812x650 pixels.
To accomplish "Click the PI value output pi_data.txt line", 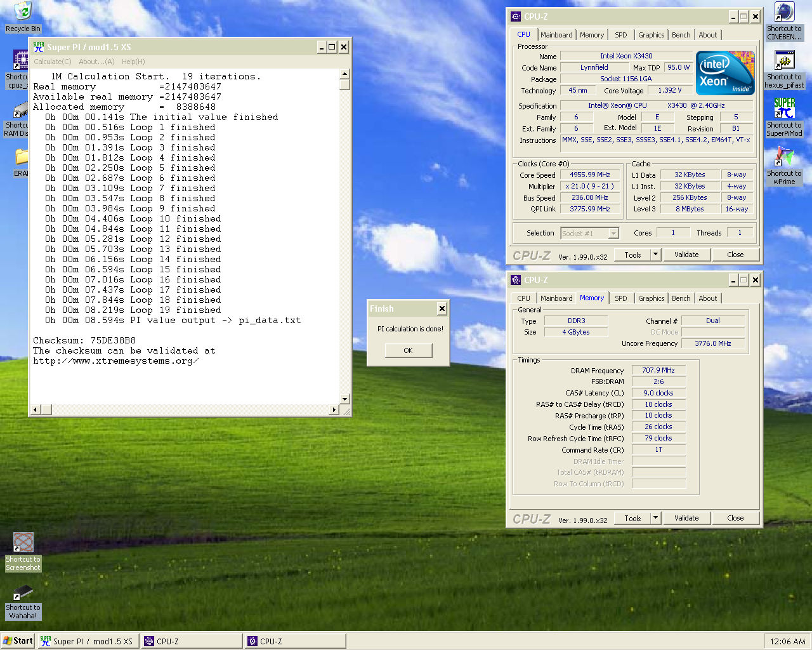I will click(173, 320).
